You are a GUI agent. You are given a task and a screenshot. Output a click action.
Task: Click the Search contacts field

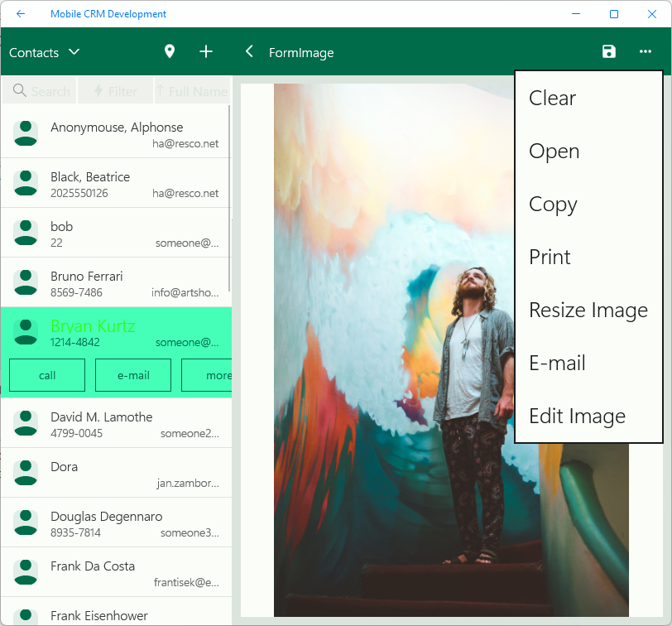(40, 91)
